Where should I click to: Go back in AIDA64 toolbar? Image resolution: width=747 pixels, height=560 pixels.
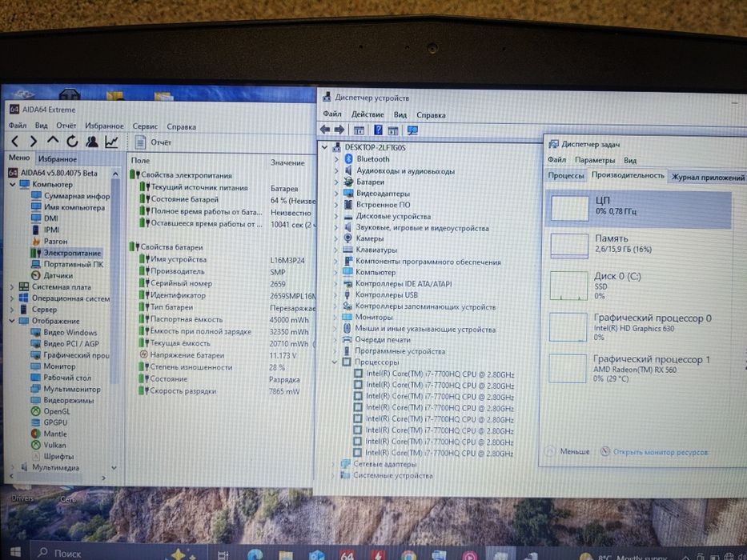coord(15,142)
